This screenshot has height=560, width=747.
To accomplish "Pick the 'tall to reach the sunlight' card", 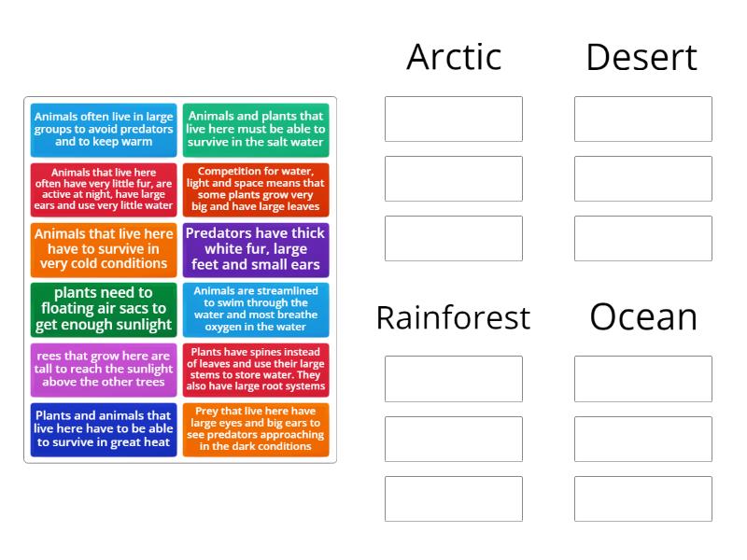I will point(104,370).
